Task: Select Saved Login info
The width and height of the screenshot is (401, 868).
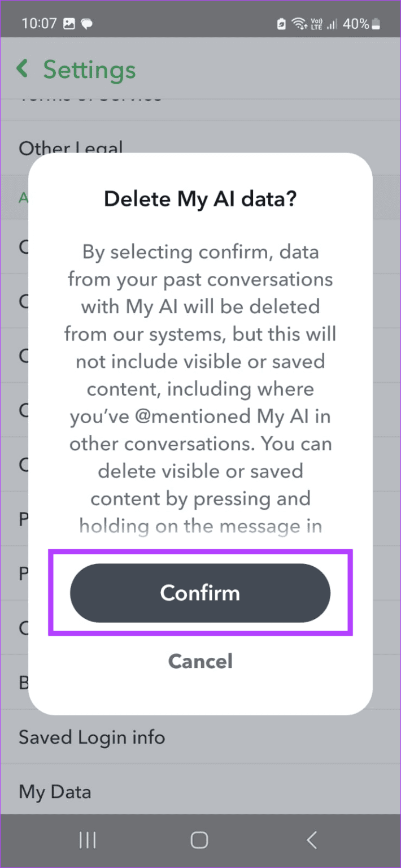Action: (x=91, y=737)
